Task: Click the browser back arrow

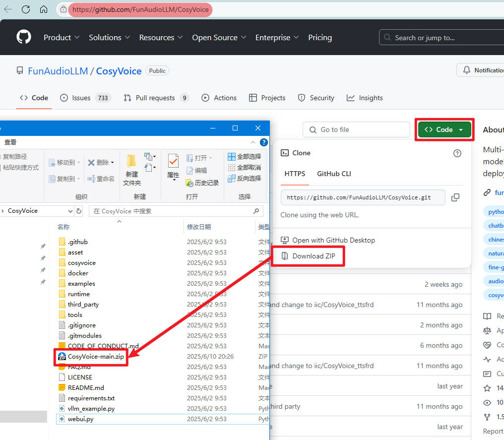Action: pos(8,9)
